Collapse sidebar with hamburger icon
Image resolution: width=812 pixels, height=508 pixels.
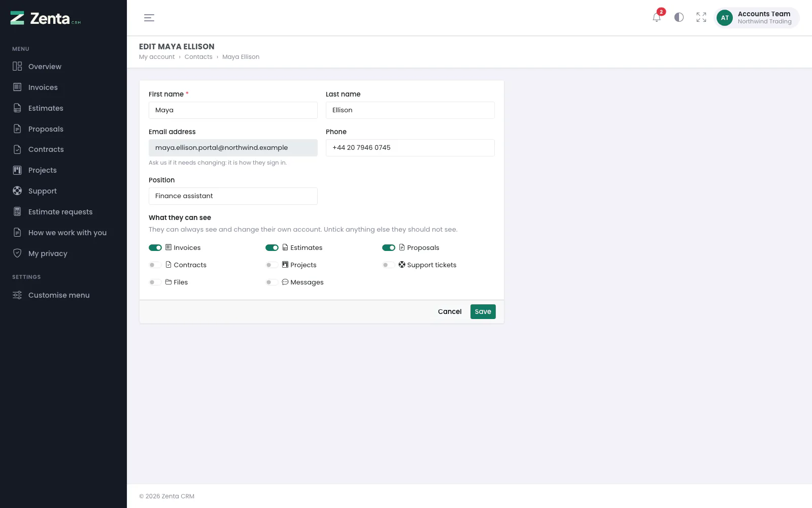[x=149, y=18]
